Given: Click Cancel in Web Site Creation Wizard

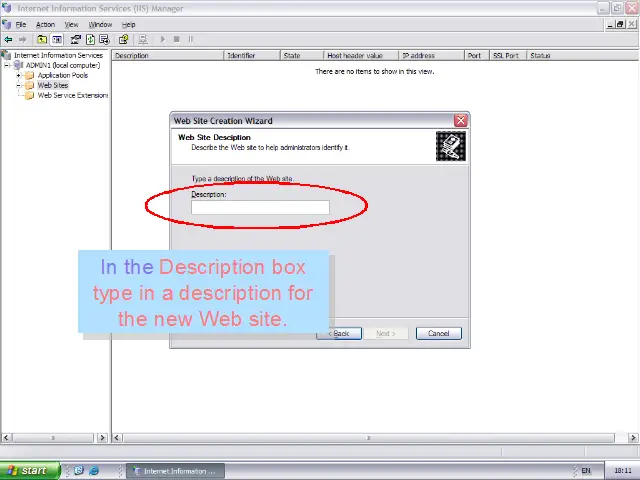Looking at the screenshot, I should pos(439,333).
